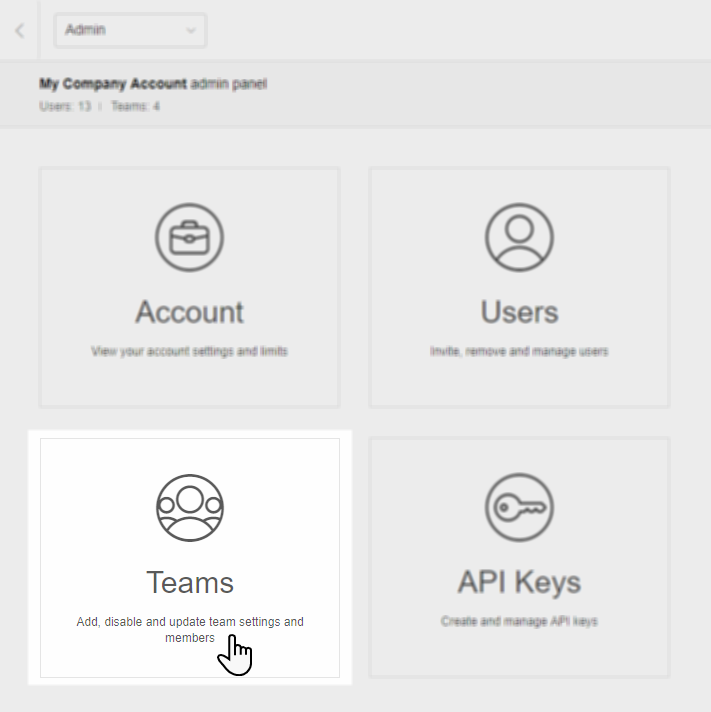Open the Admin dropdown menu
Image resolution: width=711 pixels, height=712 pixels.
(x=130, y=31)
